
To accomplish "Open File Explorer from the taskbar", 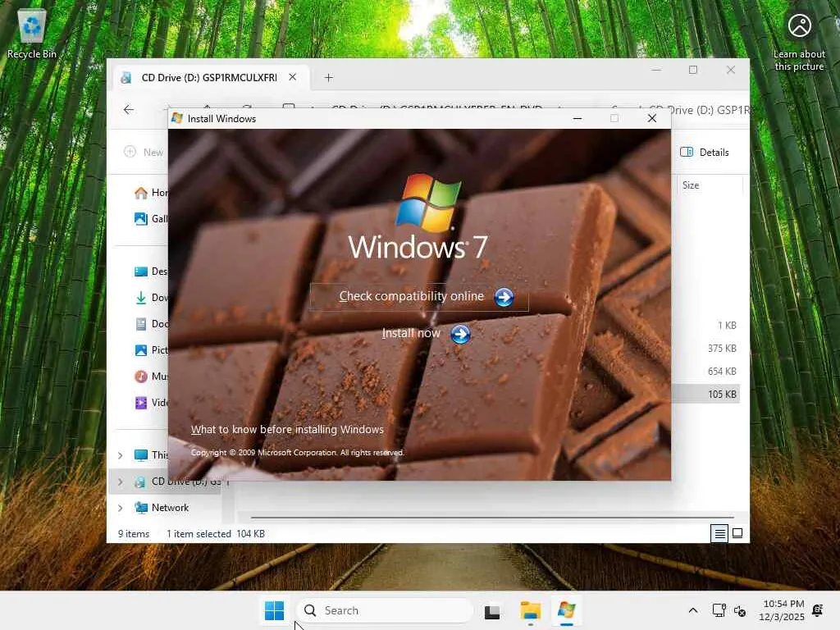I will point(531,610).
